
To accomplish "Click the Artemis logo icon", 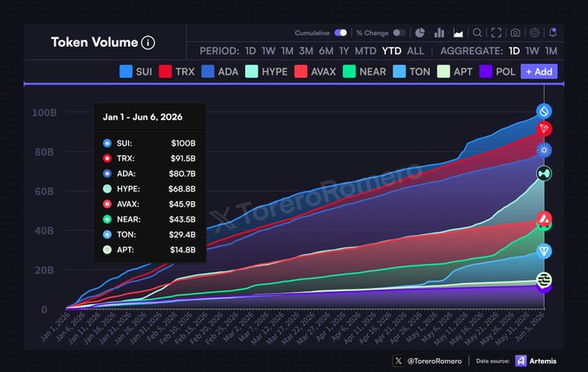I will pyautogui.click(x=520, y=361).
